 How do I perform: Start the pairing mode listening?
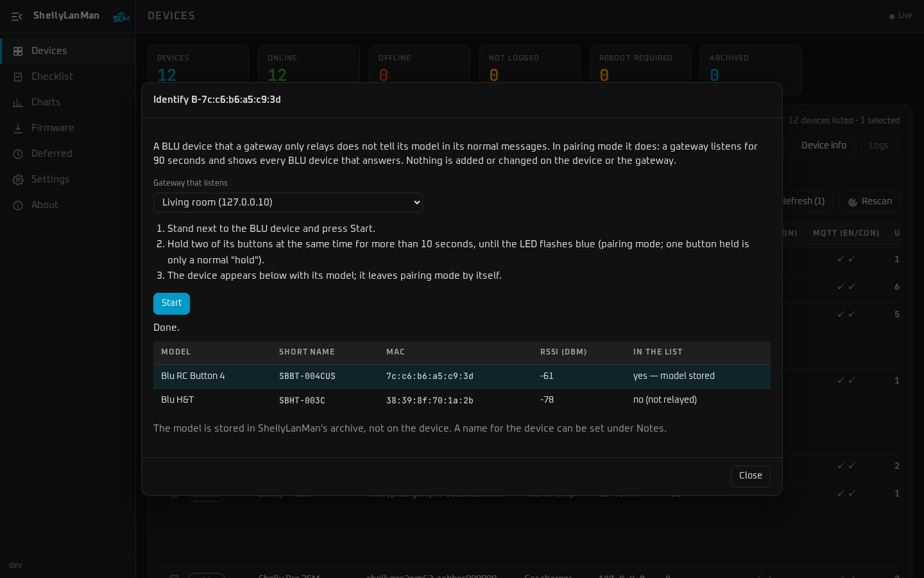(171, 303)
